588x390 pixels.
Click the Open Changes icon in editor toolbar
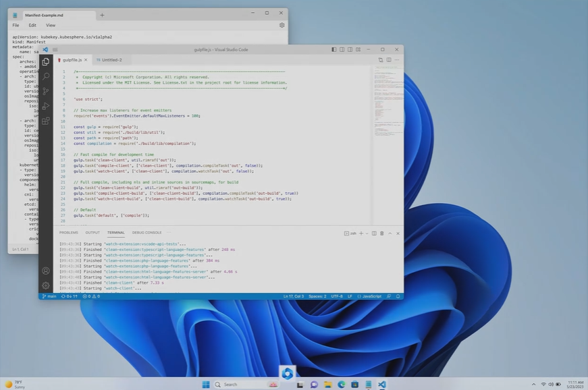tap(381, 60)
